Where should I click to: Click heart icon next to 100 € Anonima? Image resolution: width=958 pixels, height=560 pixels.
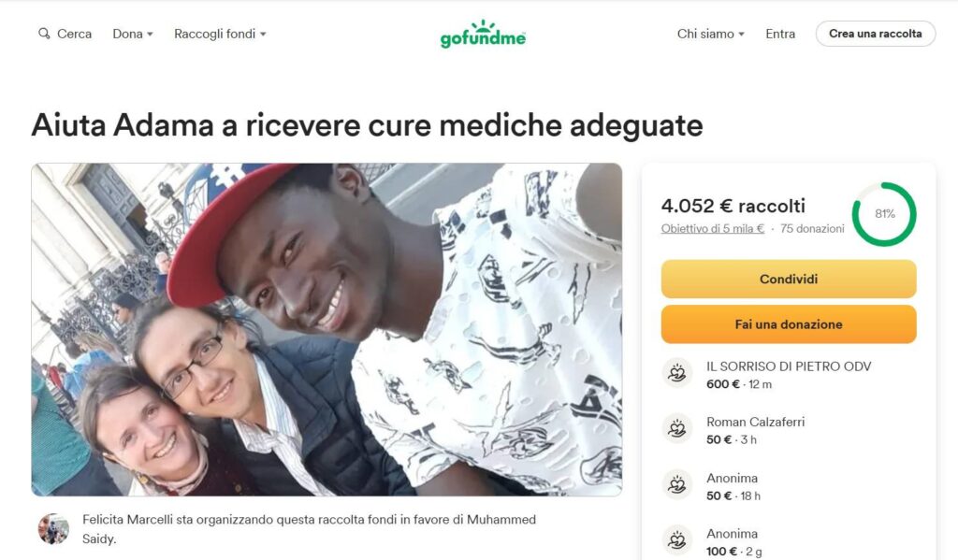click(677, 539)
